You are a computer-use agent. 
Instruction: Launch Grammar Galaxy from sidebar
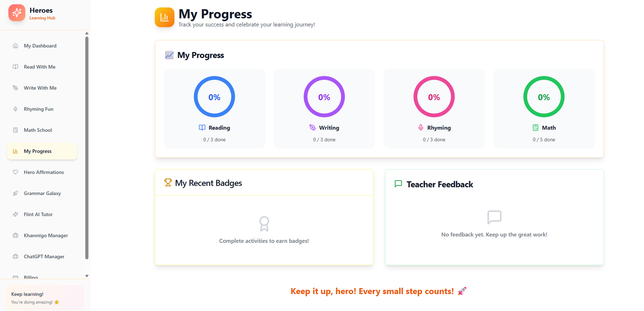point(42,193)
